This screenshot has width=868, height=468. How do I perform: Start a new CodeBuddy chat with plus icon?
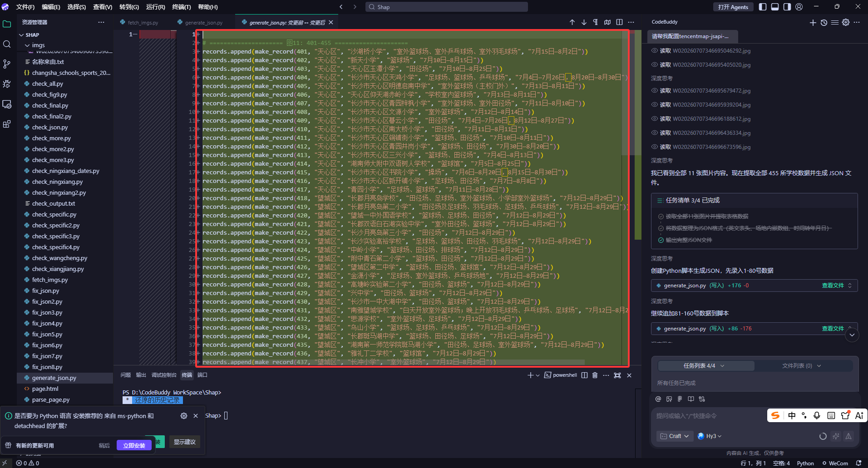[813, 22]
